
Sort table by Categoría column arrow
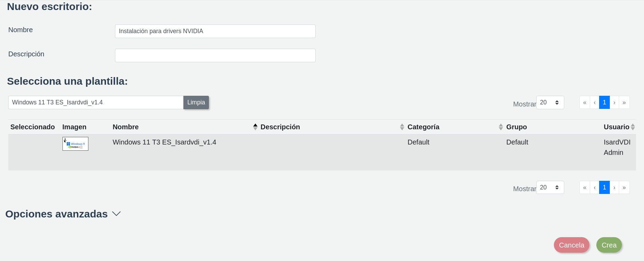(x=501, y=127)
